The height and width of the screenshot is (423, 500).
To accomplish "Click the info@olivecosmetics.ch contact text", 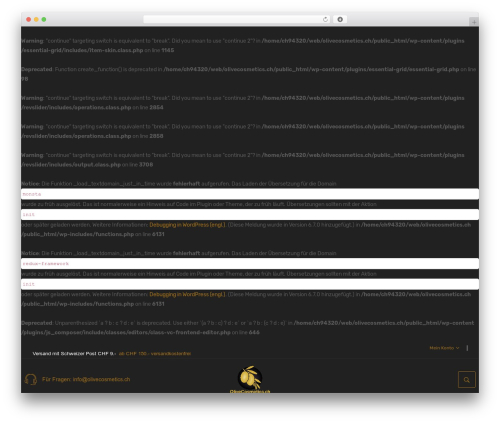I will point(101,379).
